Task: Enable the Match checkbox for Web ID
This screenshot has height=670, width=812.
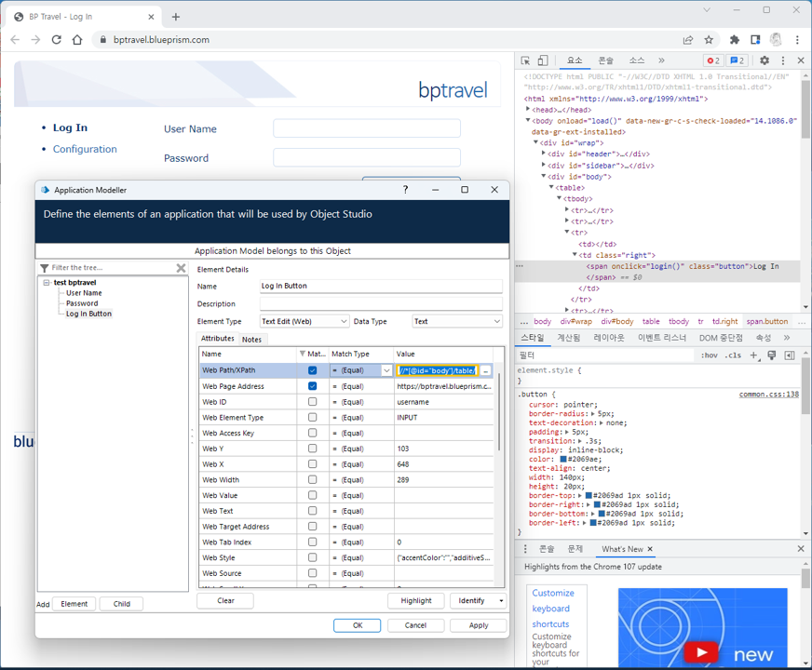Action: (312, 402)
